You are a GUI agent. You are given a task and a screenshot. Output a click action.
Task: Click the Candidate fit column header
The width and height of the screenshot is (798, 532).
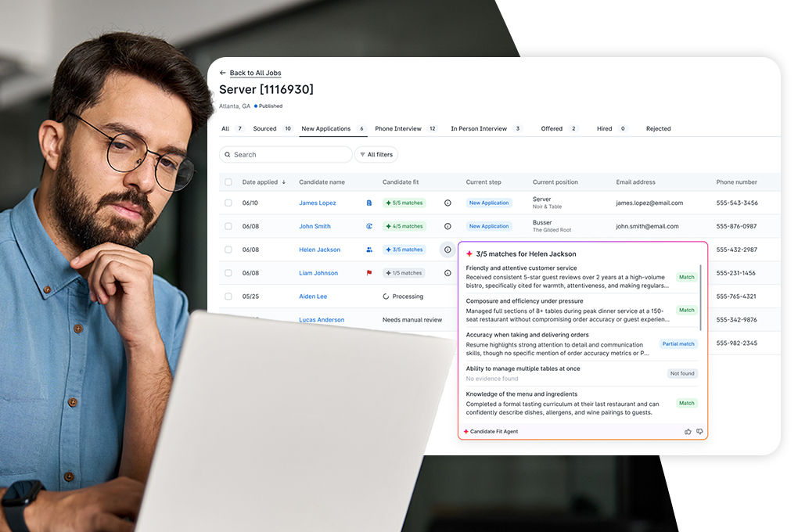point(401,182)
